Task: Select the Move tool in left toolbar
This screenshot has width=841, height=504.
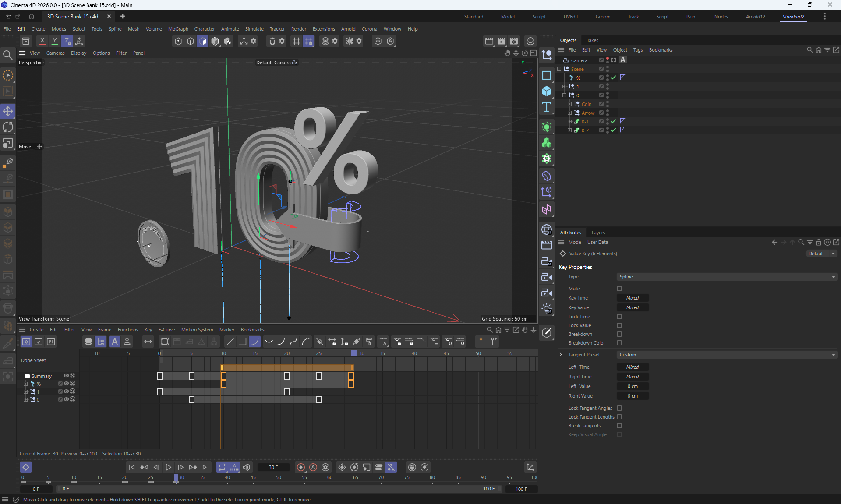Action: coord(8,111)
